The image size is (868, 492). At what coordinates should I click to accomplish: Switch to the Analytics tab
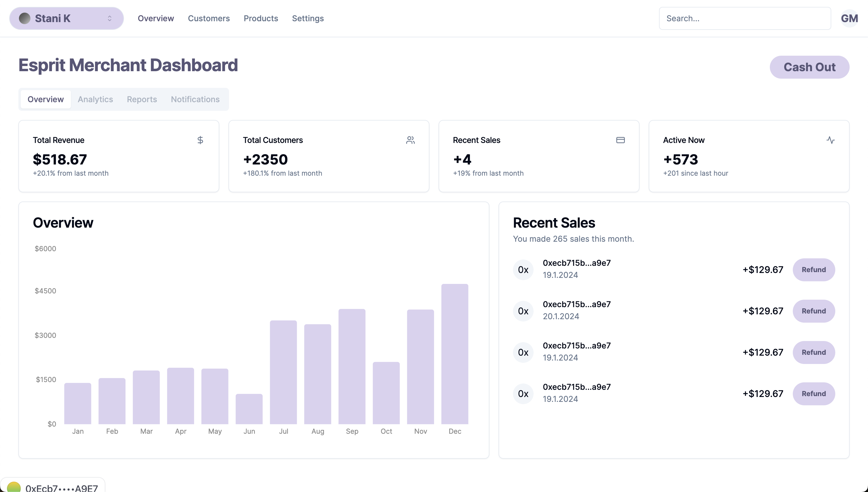[x=95, y=99]
